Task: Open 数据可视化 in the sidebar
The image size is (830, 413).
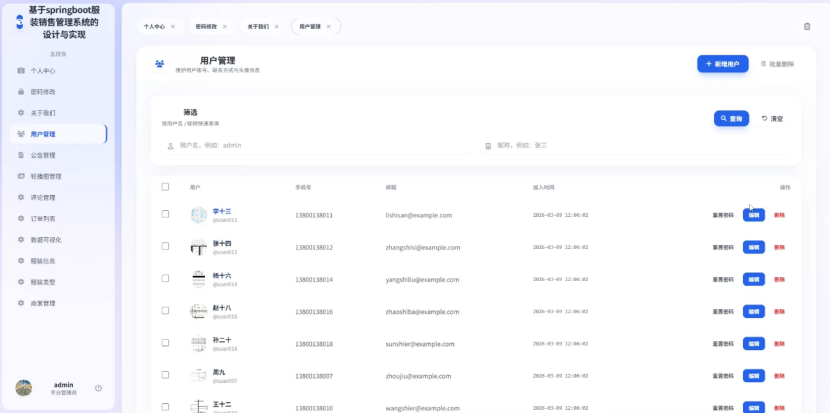Action: tap(58, 240)
